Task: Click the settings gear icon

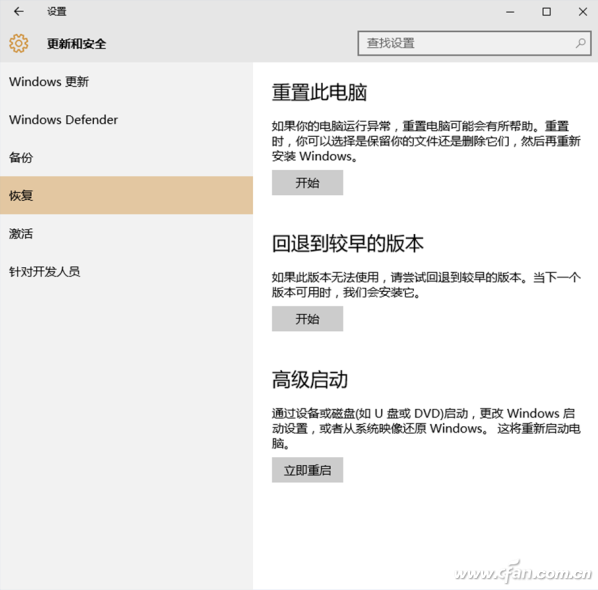Action: (x=18, y=43)
